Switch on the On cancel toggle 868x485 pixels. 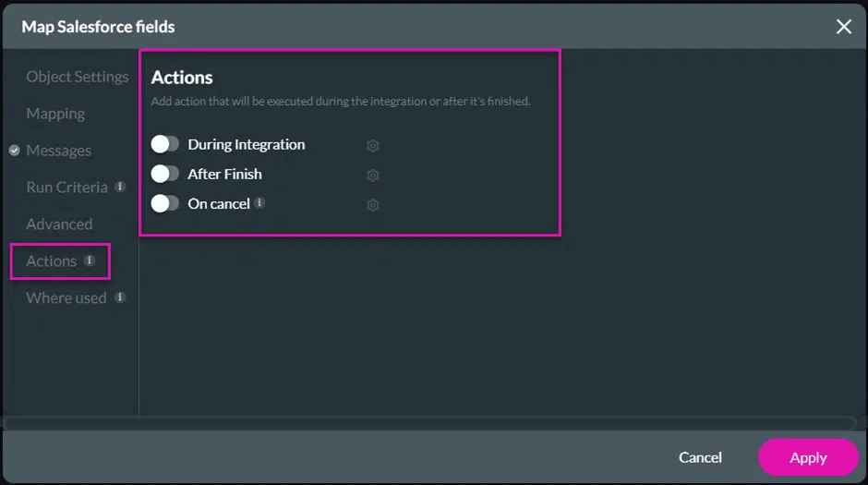click(x=165, y=203)
